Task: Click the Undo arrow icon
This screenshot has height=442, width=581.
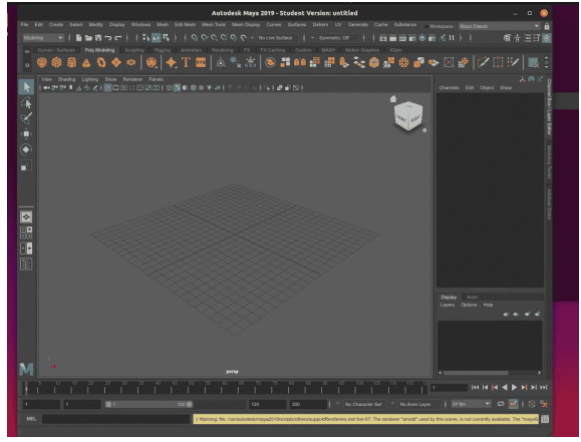Action: point(108,38)
